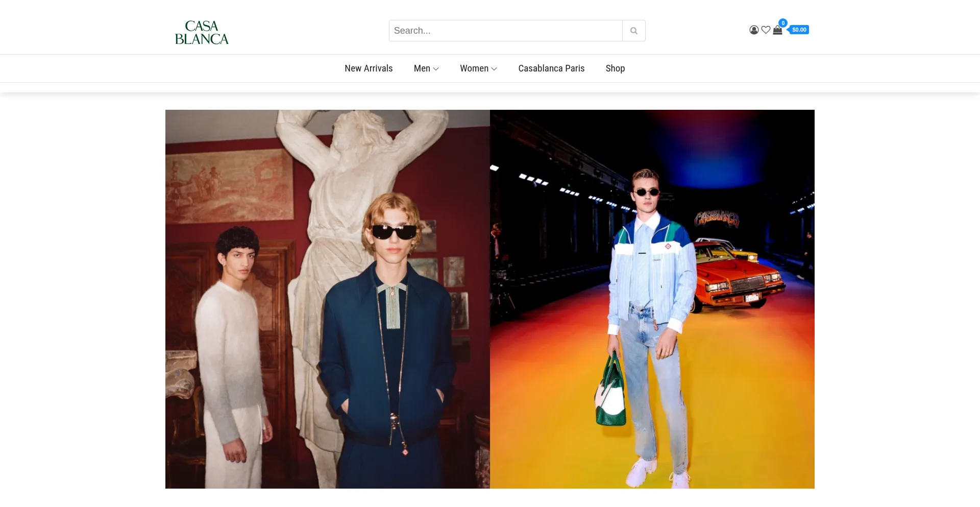This screenshot has height=507, width=980.
Task: Click the search magnifier button
Action: [634, 31]
